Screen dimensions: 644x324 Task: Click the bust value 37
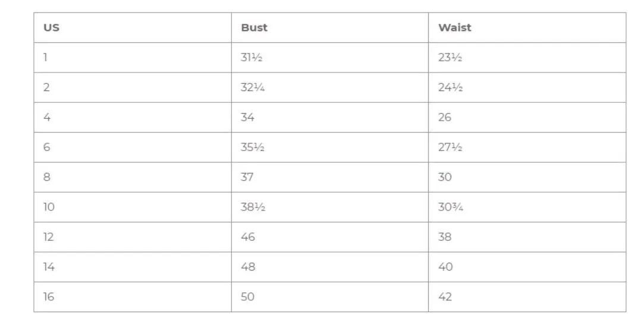247,177
